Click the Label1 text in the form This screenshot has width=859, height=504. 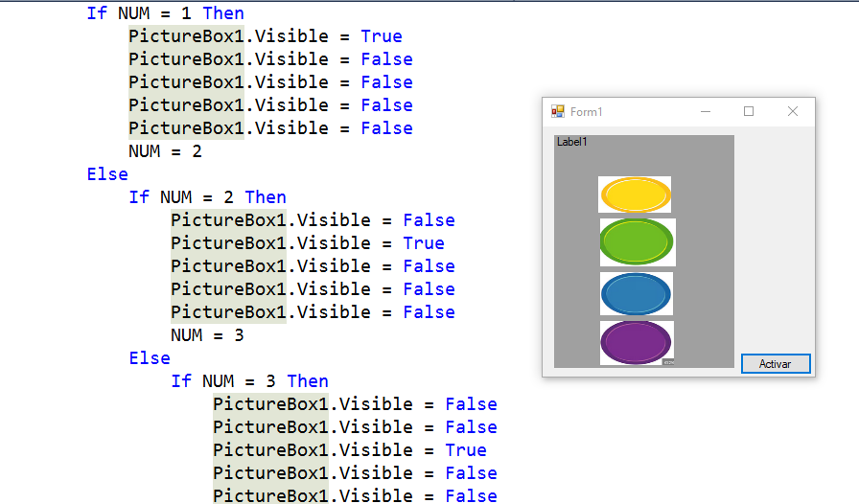[x=572, y=142]
